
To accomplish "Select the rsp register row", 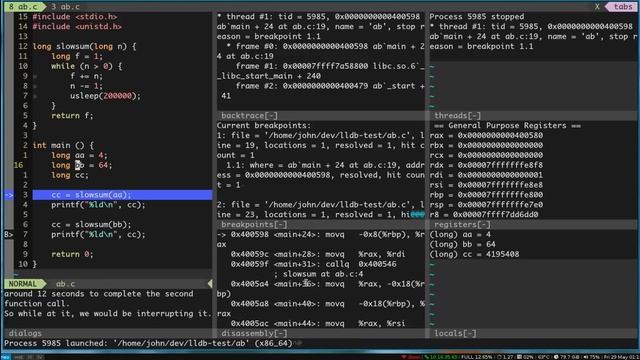I will [x=486, y=205].
